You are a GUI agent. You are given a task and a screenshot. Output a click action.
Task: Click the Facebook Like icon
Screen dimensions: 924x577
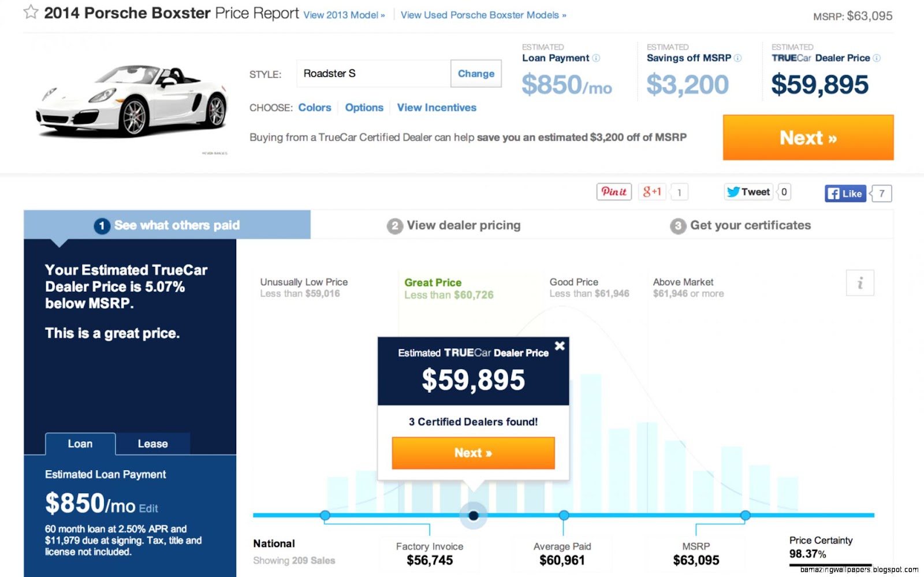(x=845, y=193)
